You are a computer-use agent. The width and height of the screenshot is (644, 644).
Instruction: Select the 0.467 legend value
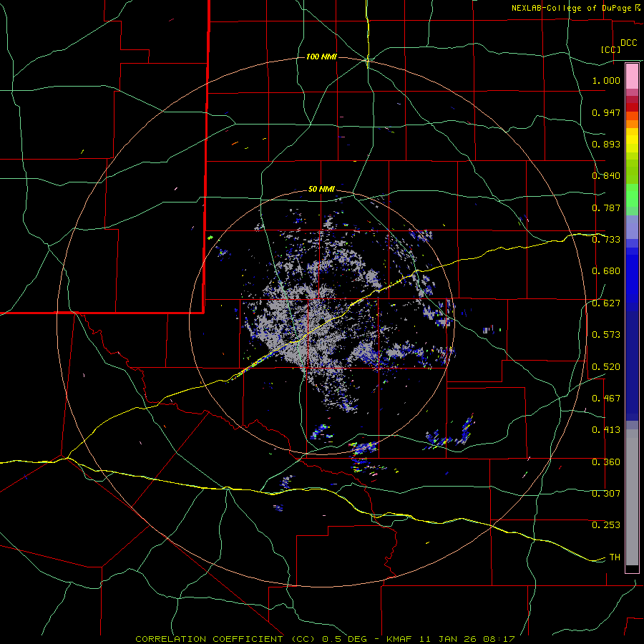coord(606,399)
